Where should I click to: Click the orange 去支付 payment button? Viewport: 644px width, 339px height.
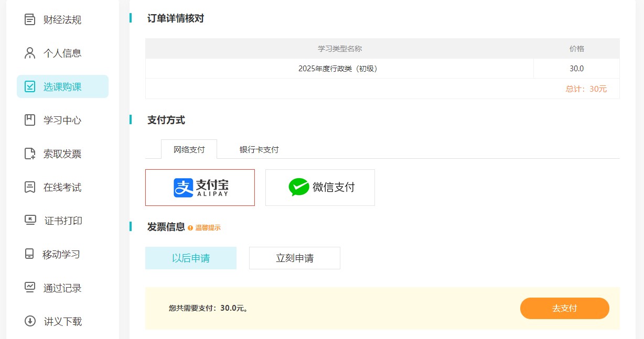tap(564, 308)
